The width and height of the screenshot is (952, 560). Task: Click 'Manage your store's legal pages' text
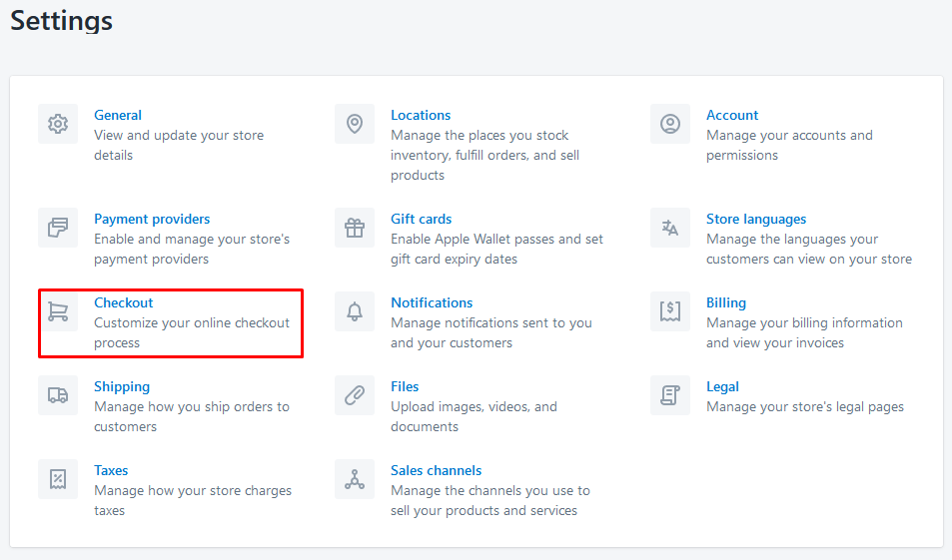[805, 406]
